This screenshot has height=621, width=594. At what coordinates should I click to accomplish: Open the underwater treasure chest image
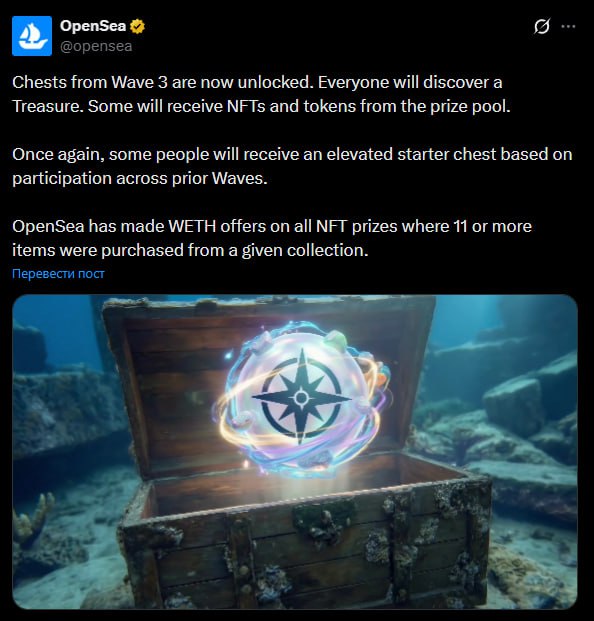295,451
